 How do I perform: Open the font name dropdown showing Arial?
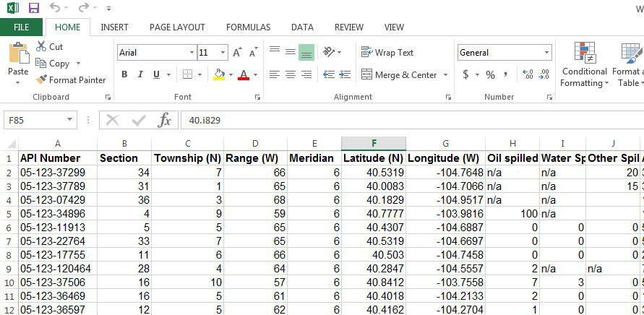coord(192,53)
